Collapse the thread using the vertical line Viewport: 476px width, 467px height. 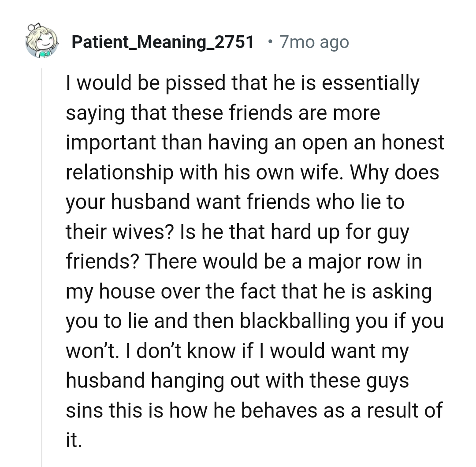(42, 265)
